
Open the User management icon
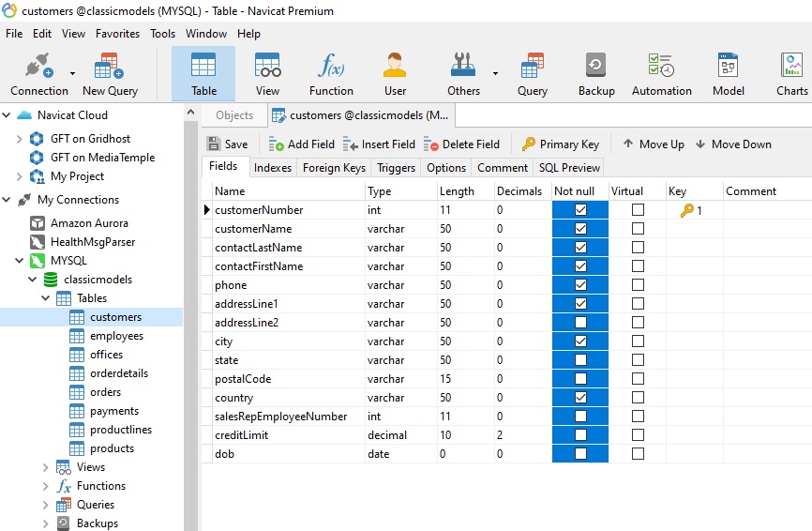click(x=395, y=74)
